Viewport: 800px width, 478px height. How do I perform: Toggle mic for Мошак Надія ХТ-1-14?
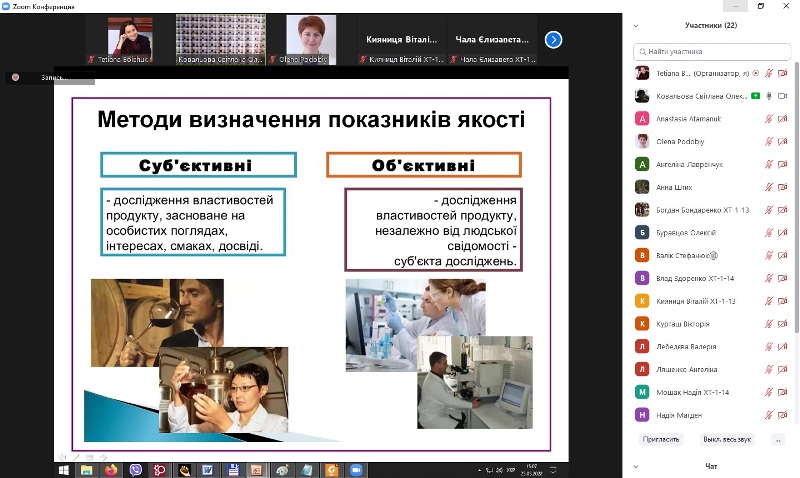769,392
